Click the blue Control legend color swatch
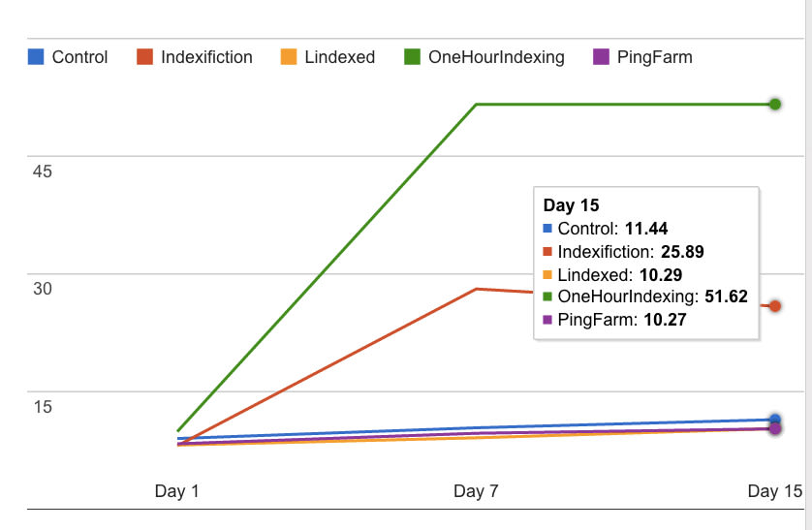Image resolution: width=812 pixels, height=530 pixels. pos(36,56)
